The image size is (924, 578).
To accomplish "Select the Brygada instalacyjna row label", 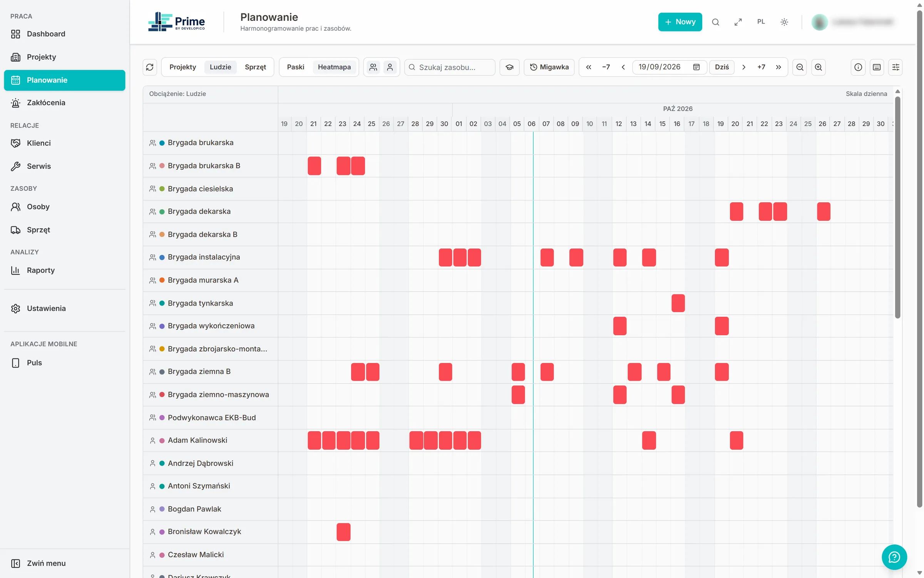I will 204,257.
